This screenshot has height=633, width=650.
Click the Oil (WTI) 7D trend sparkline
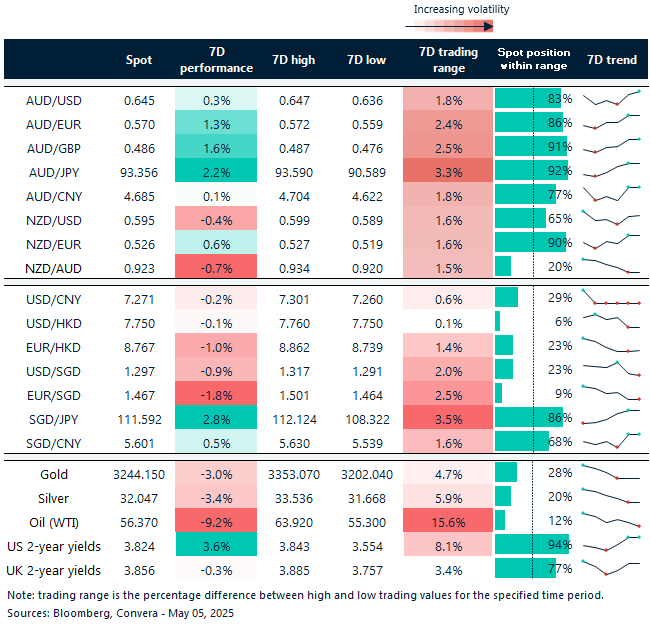[x=612, y=521]
